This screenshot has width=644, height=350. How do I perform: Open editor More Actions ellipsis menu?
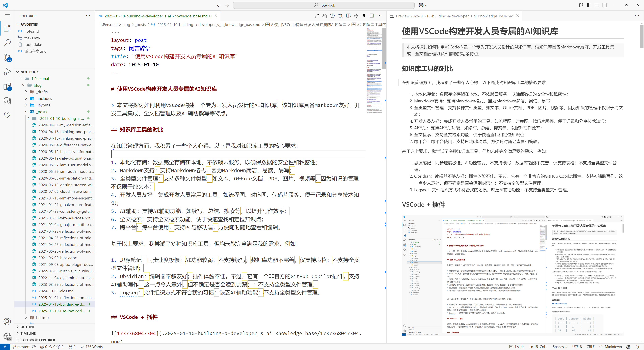click(380, 16)
